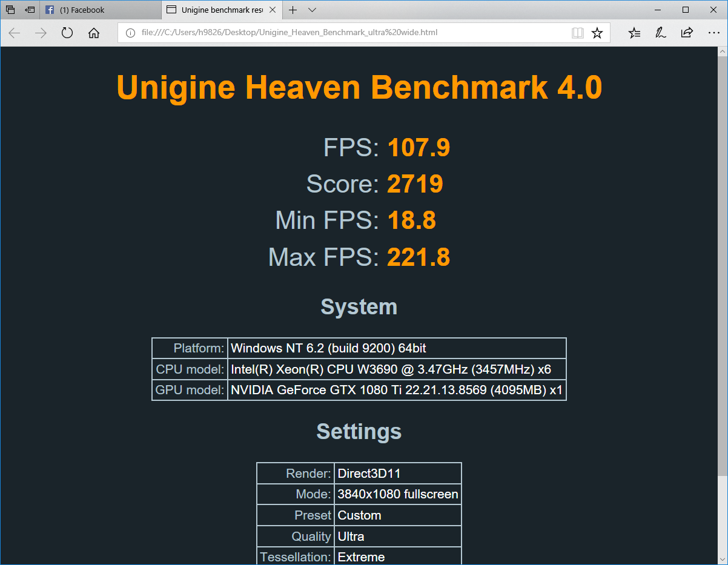Viewport: 728px width, 565px height.
Task: Click the Max FPS label
Action: click(x=324, y=257)
